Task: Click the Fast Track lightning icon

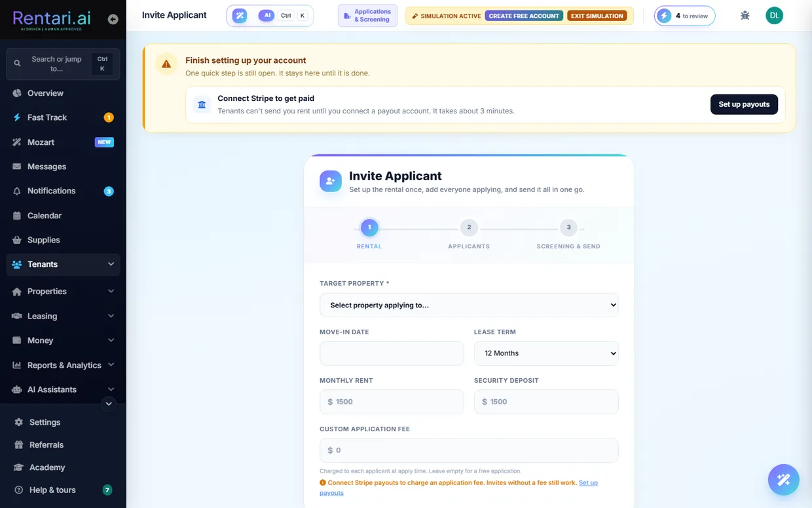Action: [x=17, y=117]
